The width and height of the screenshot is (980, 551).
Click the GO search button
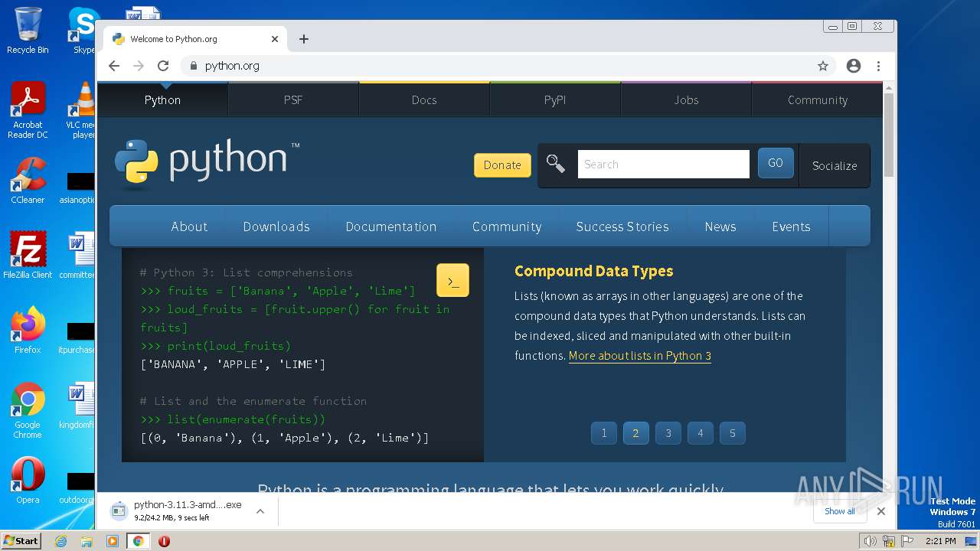[776, 163]
